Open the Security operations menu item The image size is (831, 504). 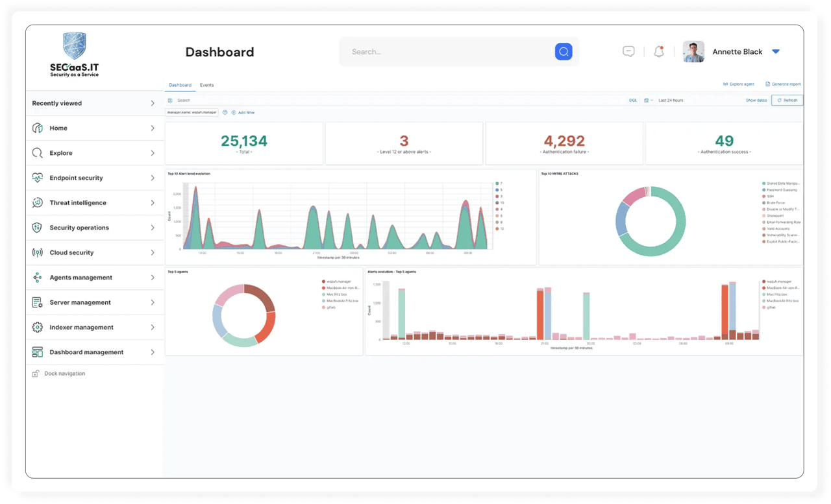pyautogui.click(x=94, y=228)
